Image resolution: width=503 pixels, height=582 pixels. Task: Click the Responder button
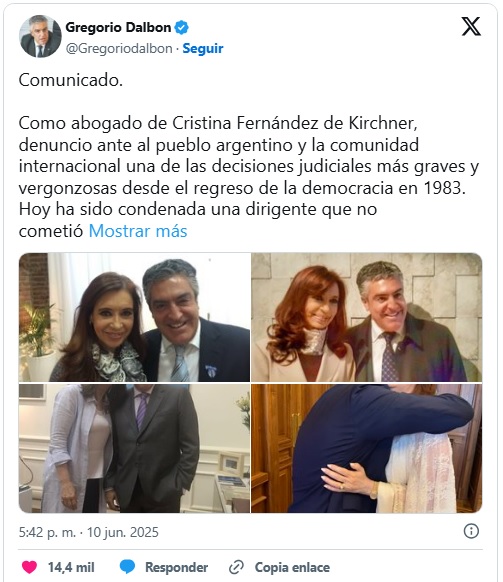click(x=176, y=567)
